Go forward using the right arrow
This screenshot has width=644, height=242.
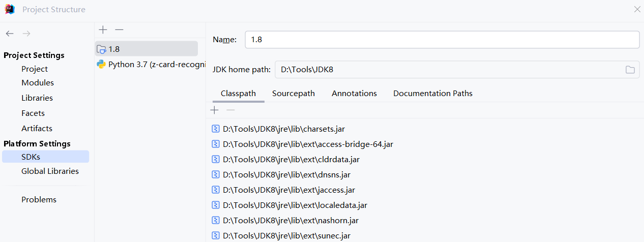26,34
